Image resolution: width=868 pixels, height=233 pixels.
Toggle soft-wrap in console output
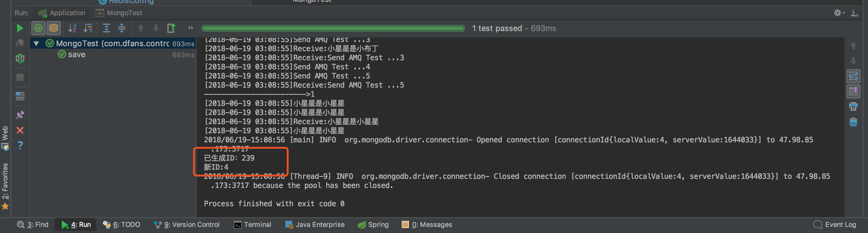point(853,76)
